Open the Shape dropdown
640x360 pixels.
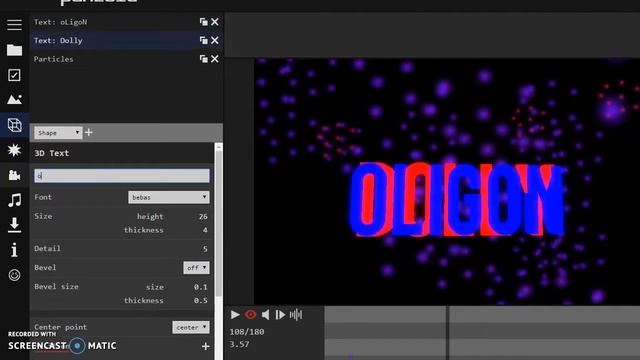pyautogui.click(x=58, y=133)
